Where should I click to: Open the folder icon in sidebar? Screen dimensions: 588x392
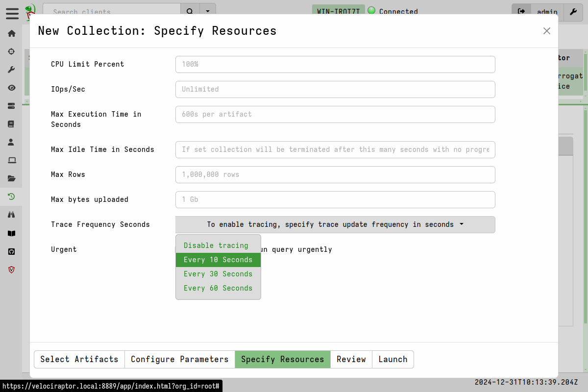point(11,178)
